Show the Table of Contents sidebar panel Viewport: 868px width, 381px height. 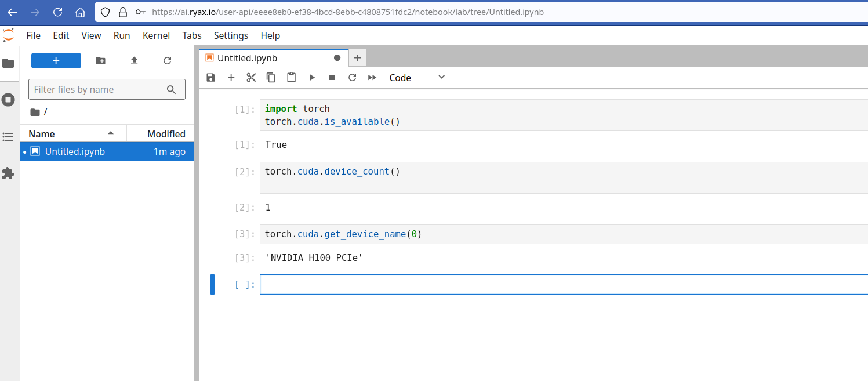(8, 137)
